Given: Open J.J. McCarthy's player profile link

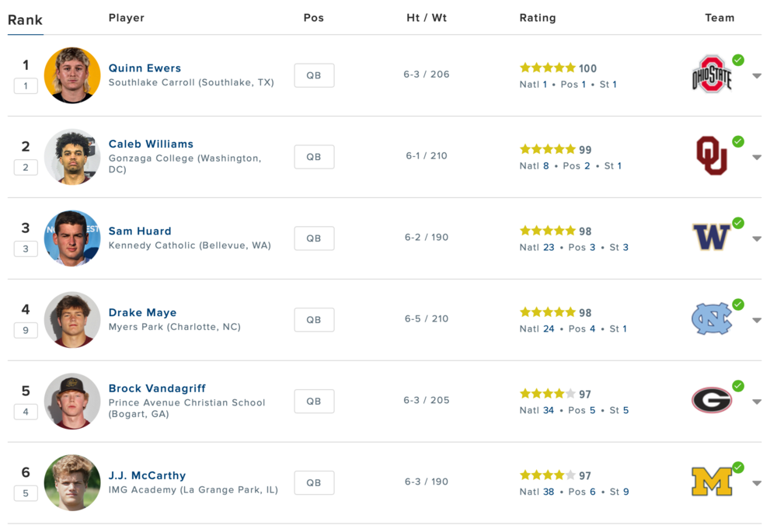Looking at the screenshot, I should click(x=147, y=475).
